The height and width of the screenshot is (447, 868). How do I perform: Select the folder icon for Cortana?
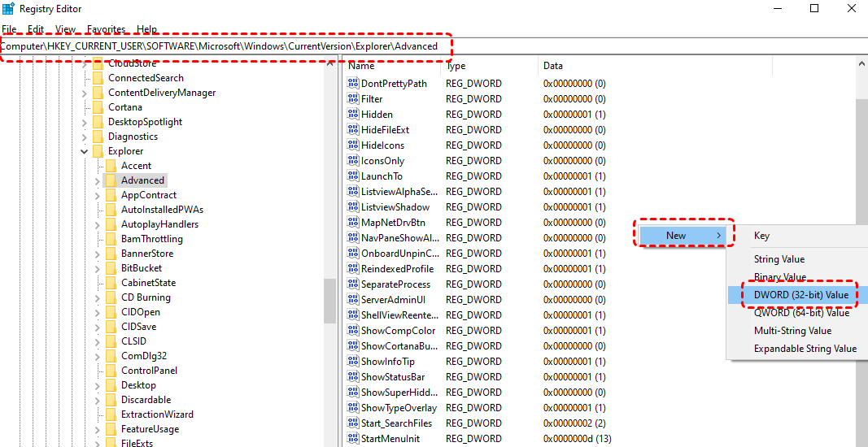pyautogui.click(x=98, y=107)
